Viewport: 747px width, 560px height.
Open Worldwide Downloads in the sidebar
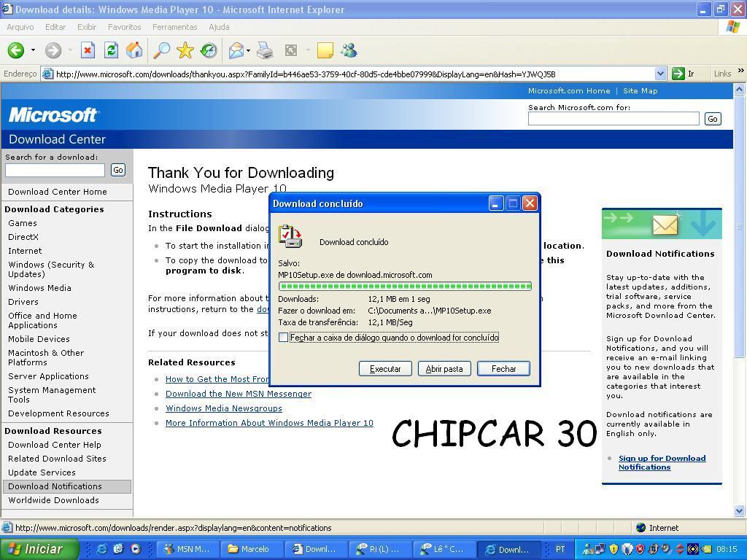(x=53, y=500)
